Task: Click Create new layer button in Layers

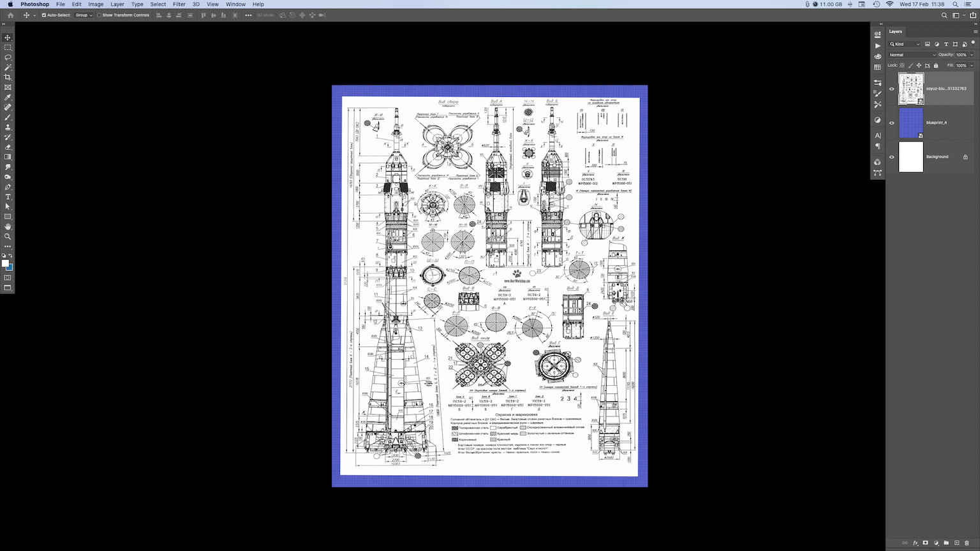Action: pos(956,543)
